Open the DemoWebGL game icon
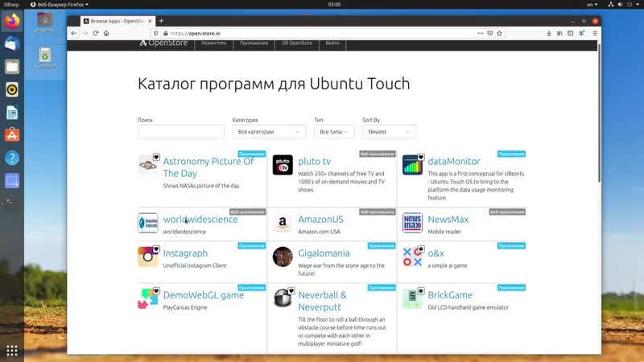Screen dimensions: 644x362 (148, 298)
